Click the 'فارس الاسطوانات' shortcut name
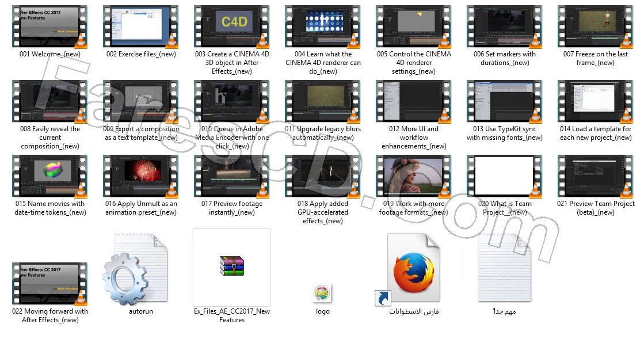The width and height of the screenshot is (644, 347). [x=414, y=311]
